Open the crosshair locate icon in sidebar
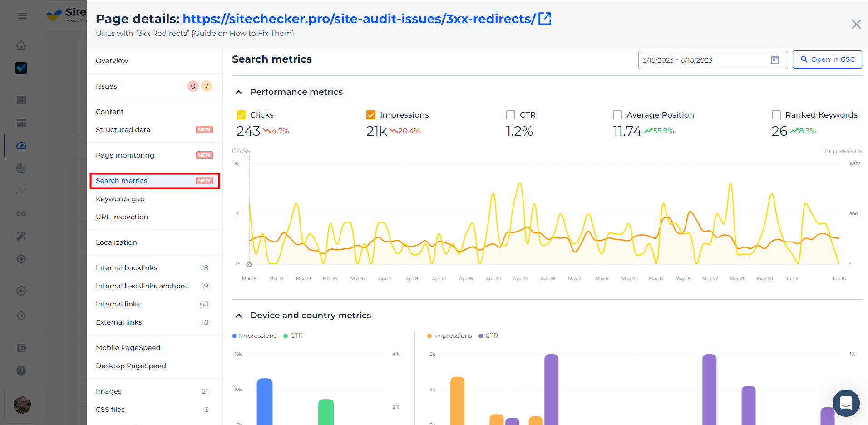Screen dimensions: 868x425 click(x=21, y=259)
